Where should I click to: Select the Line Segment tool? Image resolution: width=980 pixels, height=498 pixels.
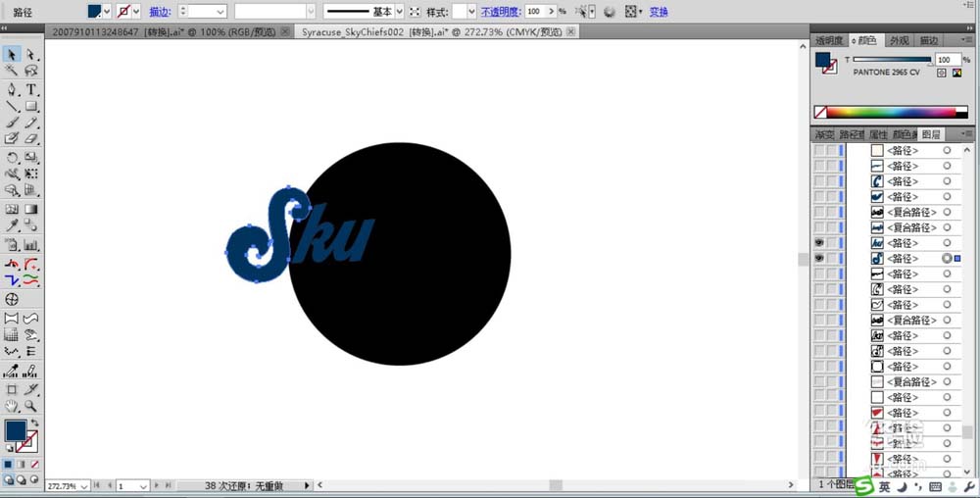11,106
